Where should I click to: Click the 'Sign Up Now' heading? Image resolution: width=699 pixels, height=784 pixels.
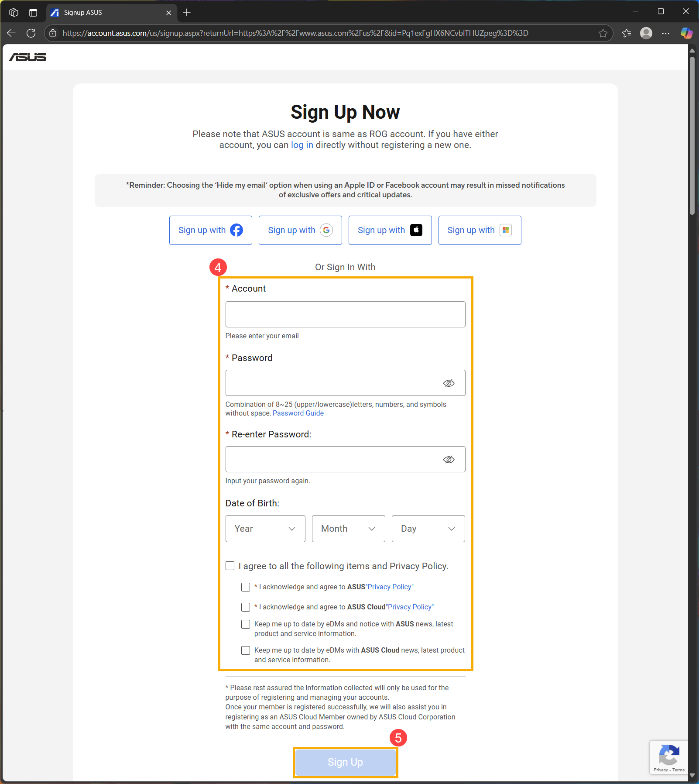pos(345,112)
